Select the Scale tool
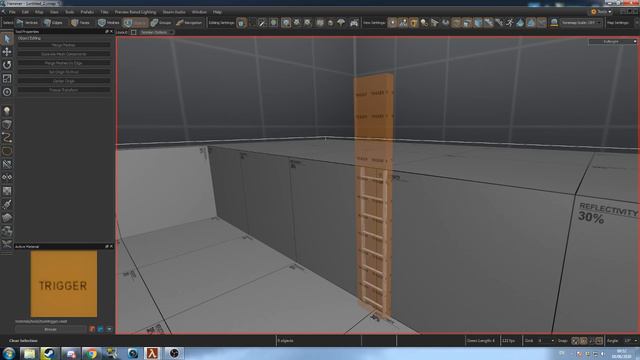This screenshot has height=360, width=640. pyautogui.click(x=7, y=78)
